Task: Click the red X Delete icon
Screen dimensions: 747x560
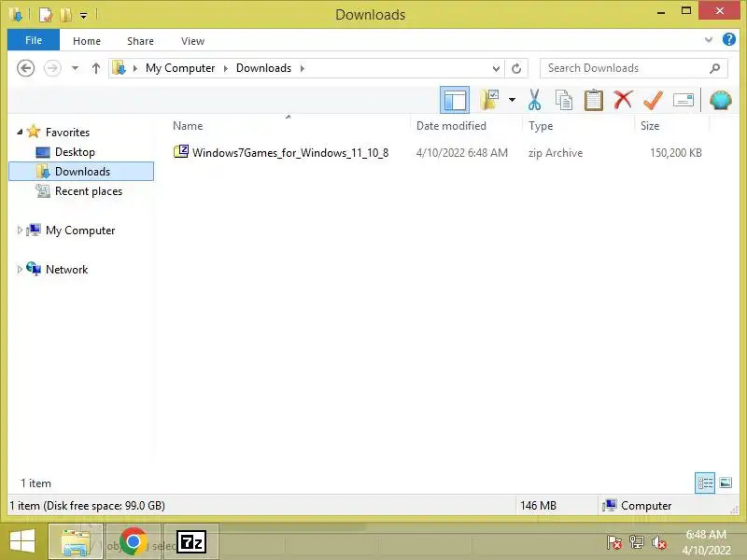Action: [x=623, y=100]
